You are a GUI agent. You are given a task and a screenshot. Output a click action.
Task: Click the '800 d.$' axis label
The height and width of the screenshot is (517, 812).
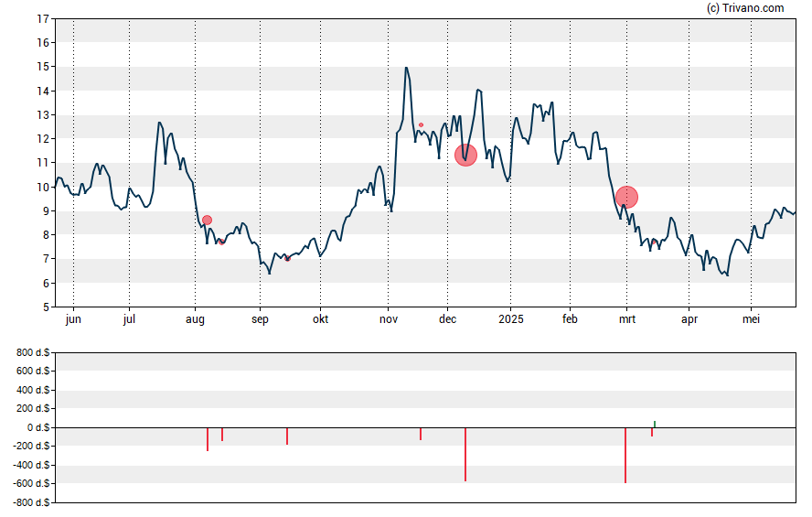point(33,352)
